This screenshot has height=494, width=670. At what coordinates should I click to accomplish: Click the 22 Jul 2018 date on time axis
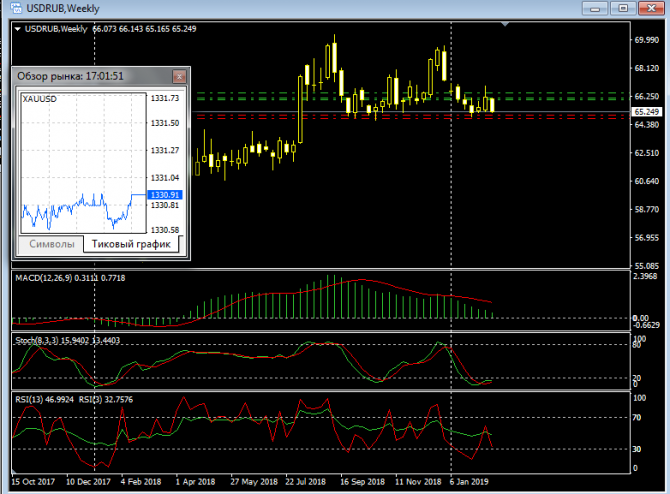tap(305, 482)
